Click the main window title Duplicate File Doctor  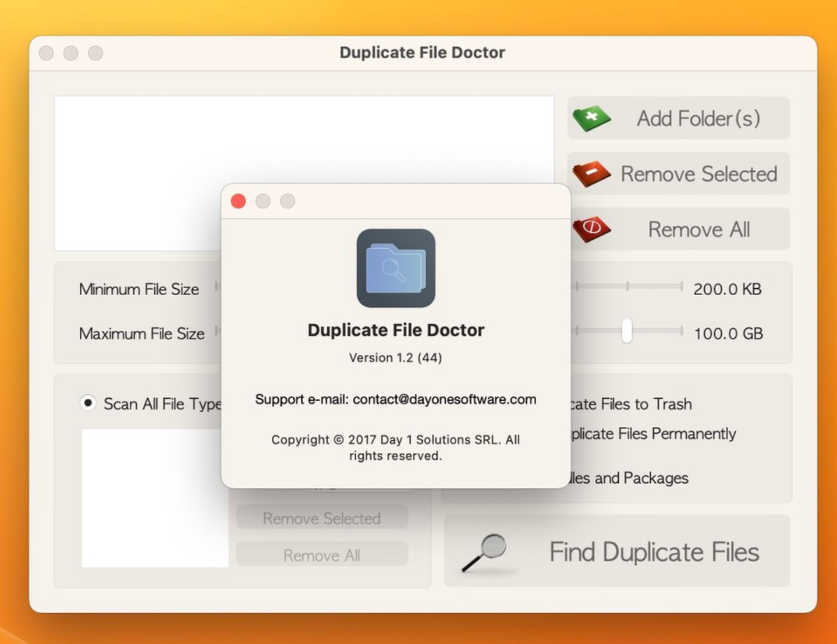[423, 52]
